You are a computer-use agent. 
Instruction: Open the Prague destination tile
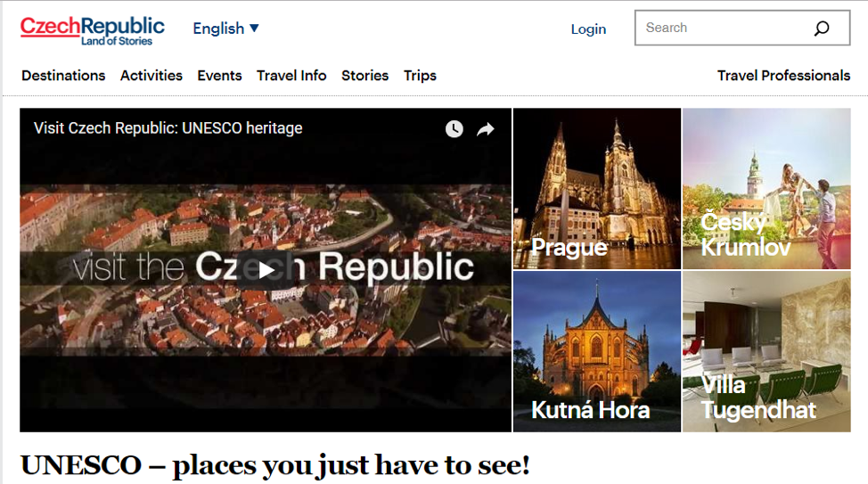(x=597, y=189)
